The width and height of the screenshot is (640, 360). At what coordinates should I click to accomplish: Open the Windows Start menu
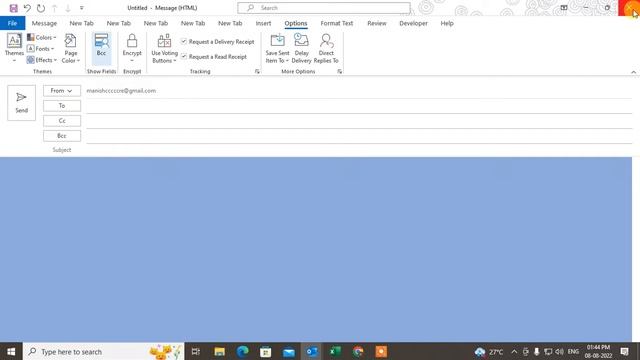point(11,351)
